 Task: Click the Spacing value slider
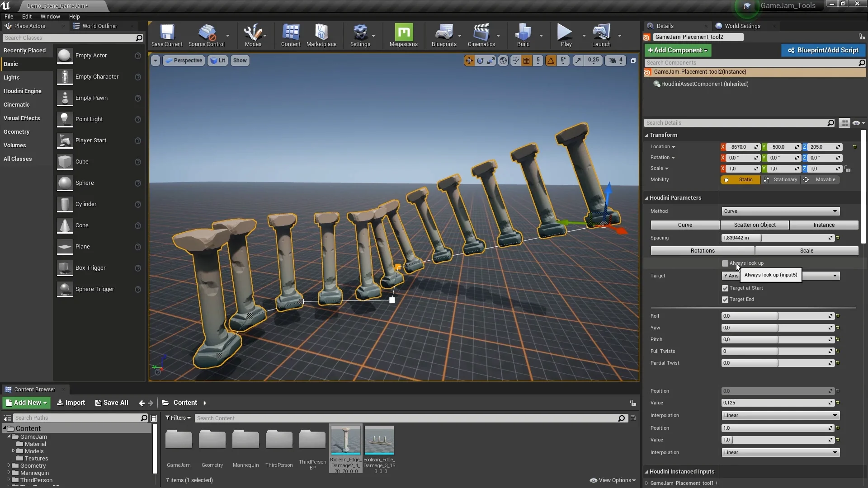777,238
